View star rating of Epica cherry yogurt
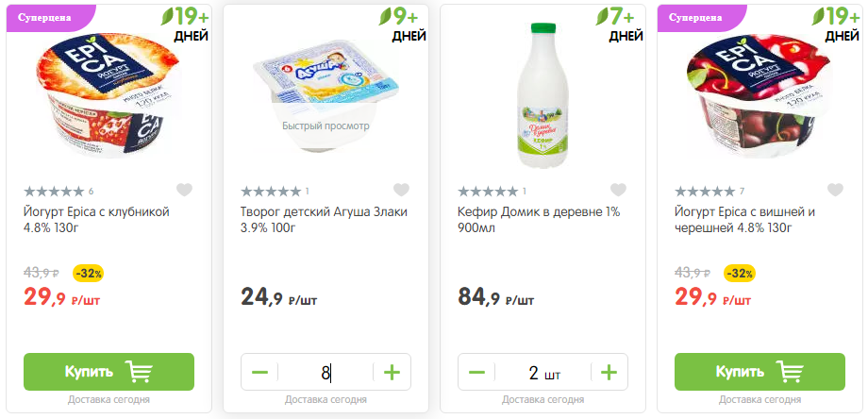Viewport: 868px width, 419px height. coord(705,192)
